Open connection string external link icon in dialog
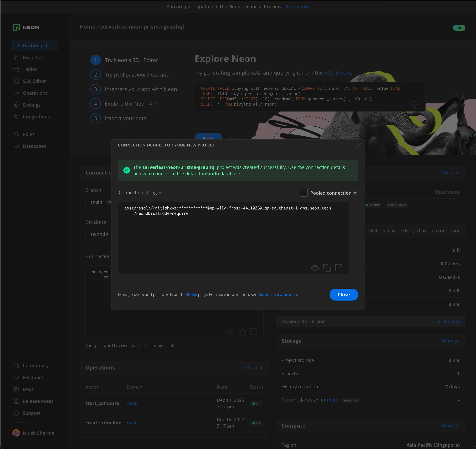 click(x=339, y=268)
